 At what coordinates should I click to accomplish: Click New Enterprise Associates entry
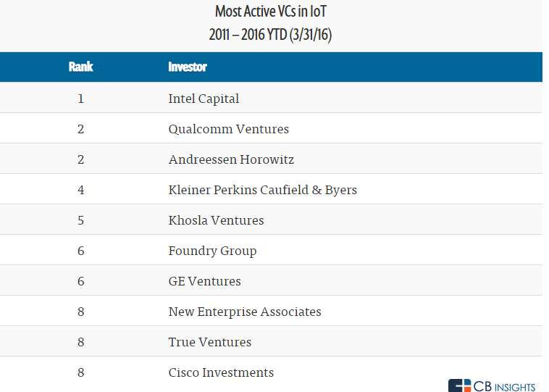[x=245, y=312]
